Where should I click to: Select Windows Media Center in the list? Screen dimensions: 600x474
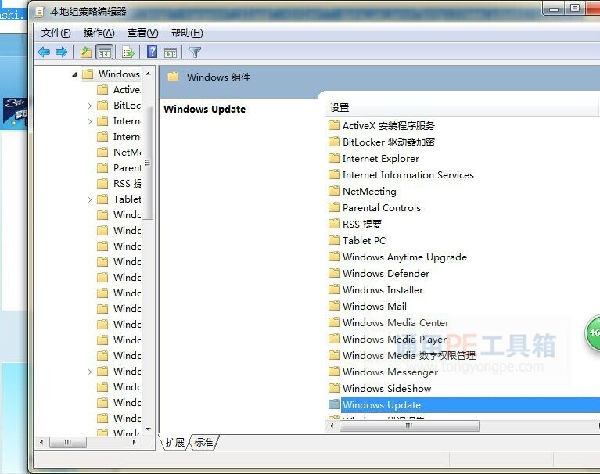click(x=388, y=323)
